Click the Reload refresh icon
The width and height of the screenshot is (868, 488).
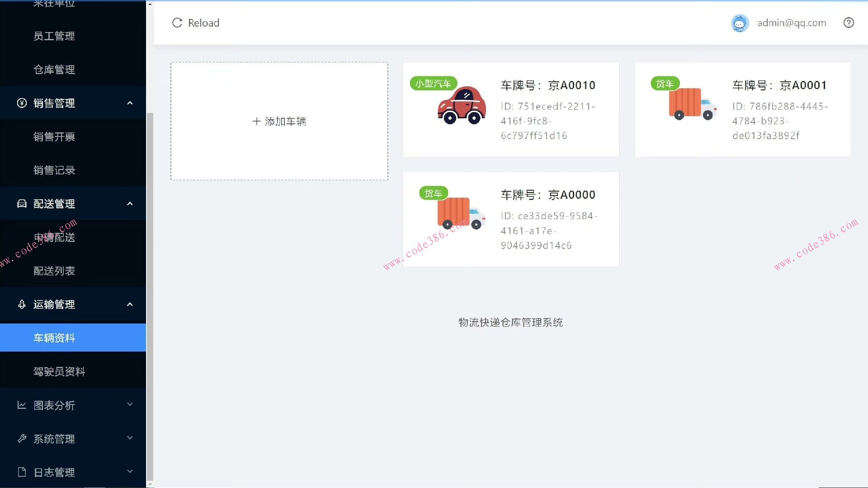(177, 23)
